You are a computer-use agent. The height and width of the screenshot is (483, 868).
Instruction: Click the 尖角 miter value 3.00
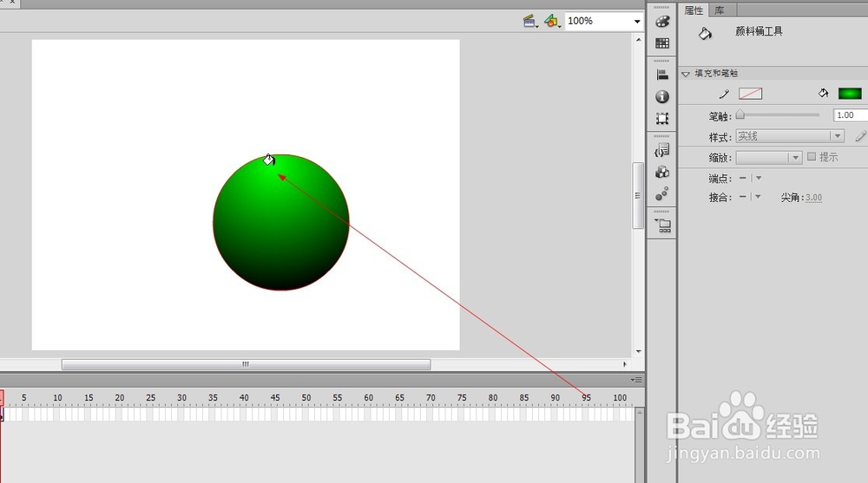pos(813,198)
